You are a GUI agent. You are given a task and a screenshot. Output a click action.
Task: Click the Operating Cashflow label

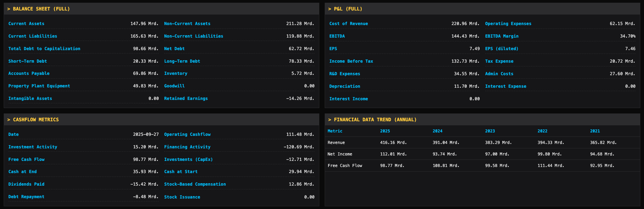(x=187, y=134)
